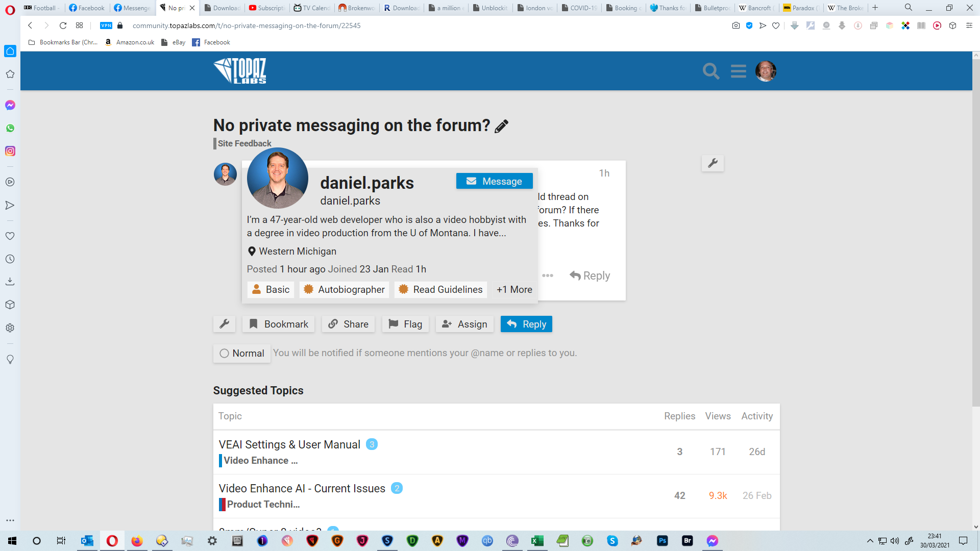Open Opera sidebar Instagram icon
This screenshot has height=551, width=980.
[x=10, y=151]
